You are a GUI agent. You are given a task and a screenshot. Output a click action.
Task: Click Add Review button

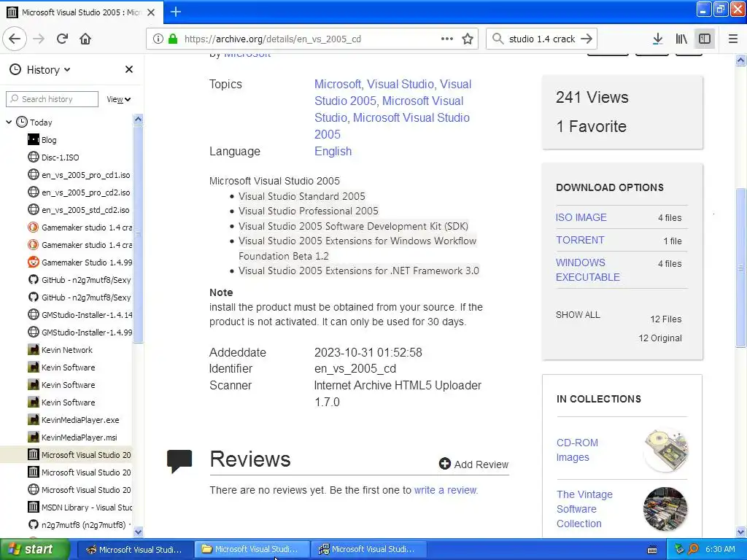point(473,464)
